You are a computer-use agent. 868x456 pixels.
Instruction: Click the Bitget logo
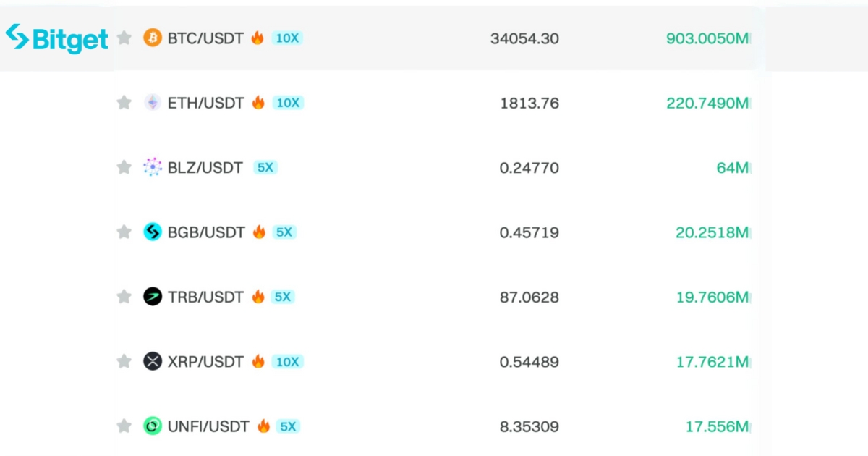pyautogui.click(x=56, y=38)
